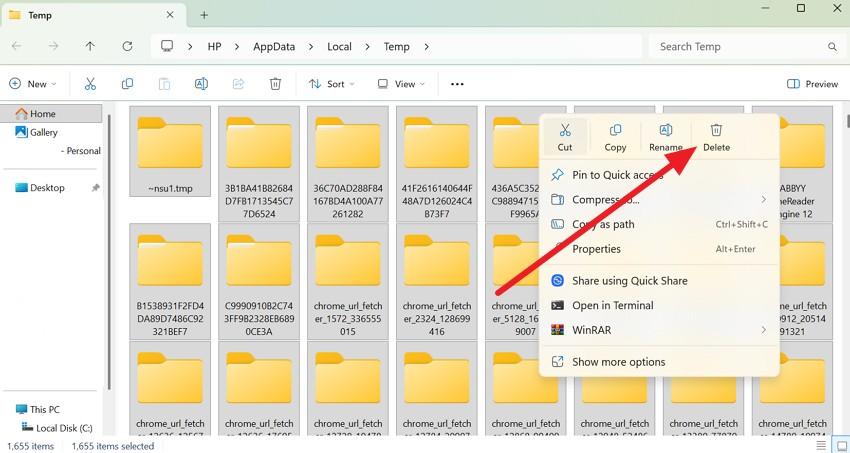Click the Delete trash toolbar icon

pos(275,84)
